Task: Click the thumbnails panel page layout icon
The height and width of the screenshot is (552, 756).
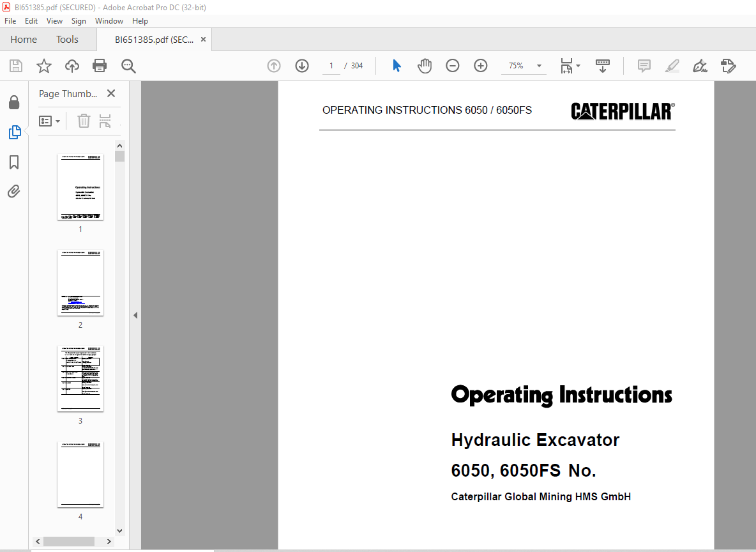Action: (105, 121)
